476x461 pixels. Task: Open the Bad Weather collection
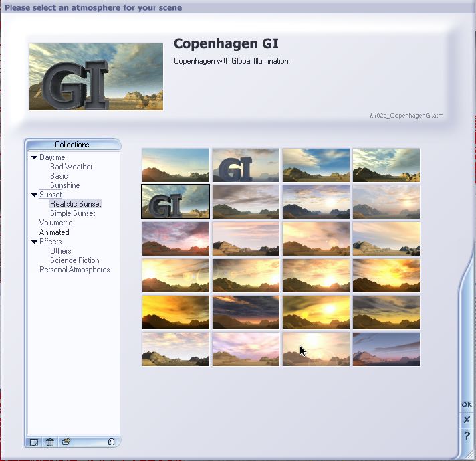click(72, 167)
